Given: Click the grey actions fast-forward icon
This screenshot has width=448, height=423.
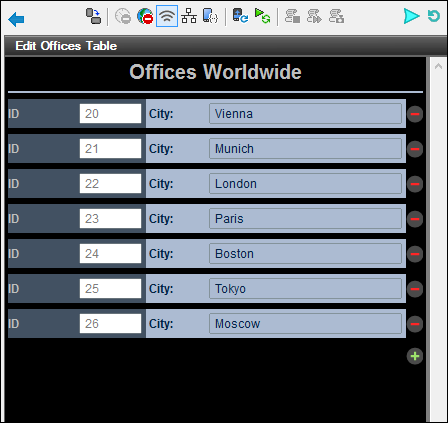Looking at the screenshot, I should pos(314,16).
